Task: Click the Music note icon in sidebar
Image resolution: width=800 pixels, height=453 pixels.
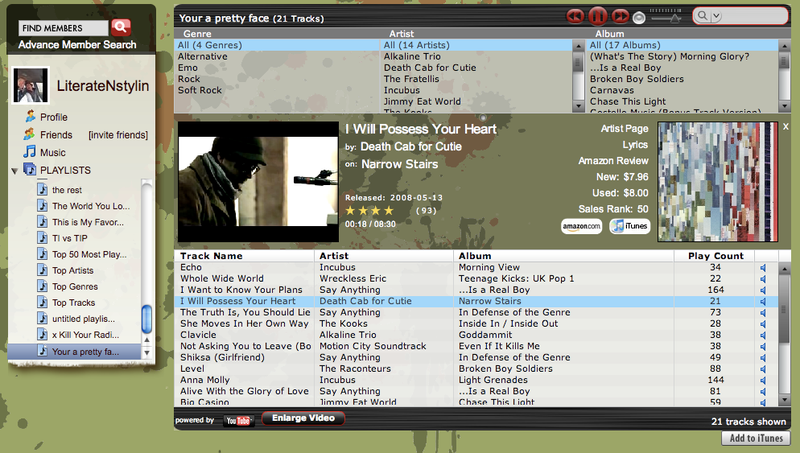Action: click(x=30, y=152)
